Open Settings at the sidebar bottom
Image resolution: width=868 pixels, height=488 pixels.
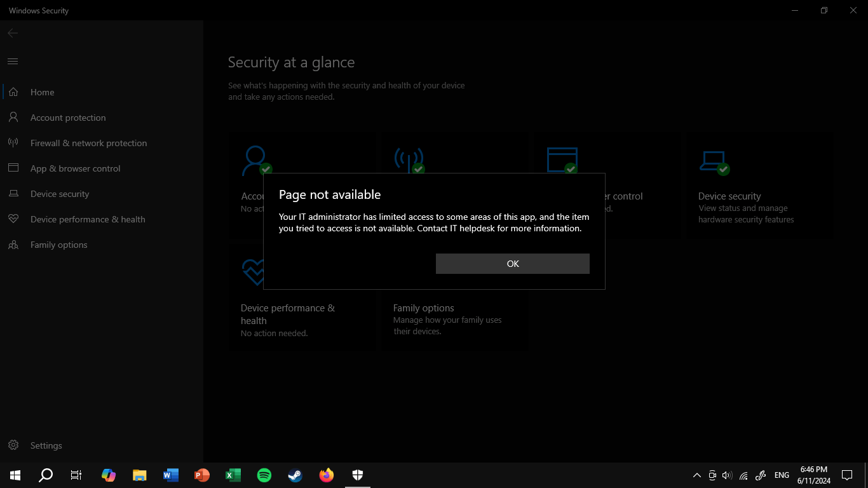click(102, 445)
